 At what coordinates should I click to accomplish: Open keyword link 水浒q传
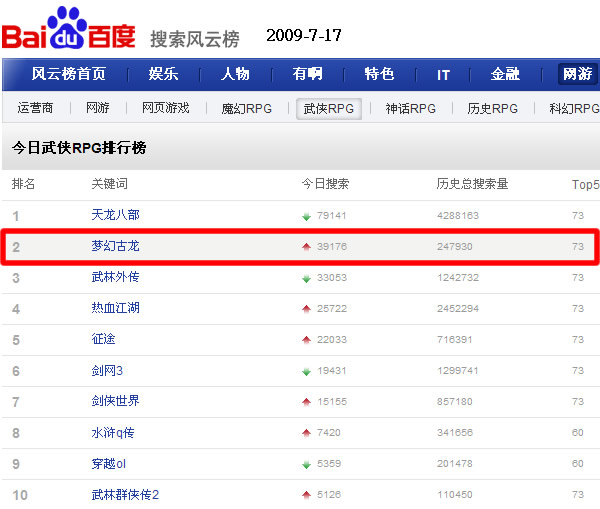(112, 432)
